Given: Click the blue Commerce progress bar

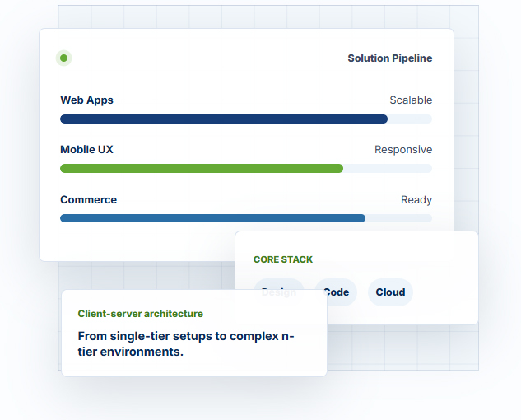Looking at the screenshot, I should pyautogui.click(x=212, y=218).
